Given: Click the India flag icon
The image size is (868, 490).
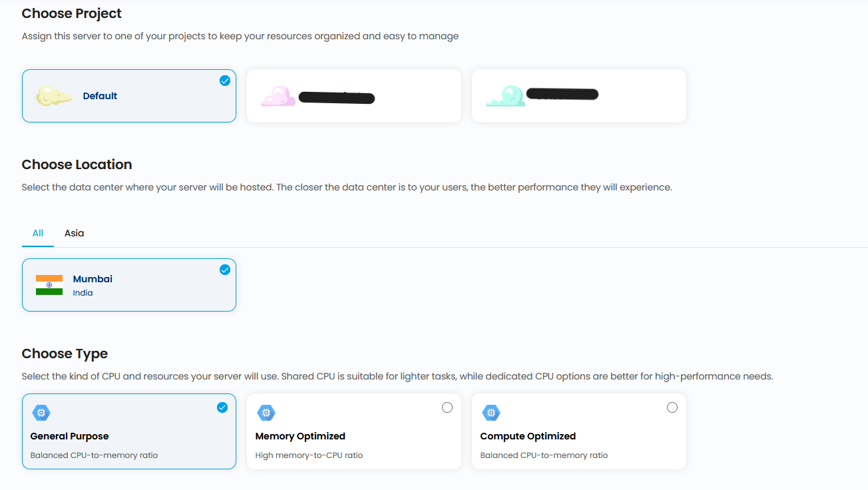Looking at the screenshot, I should point(49,285).
